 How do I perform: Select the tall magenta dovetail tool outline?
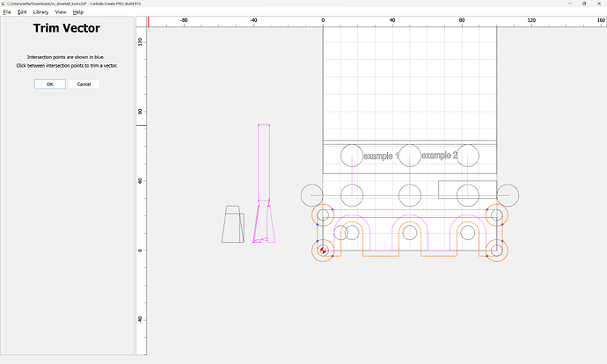pos(264,184)
